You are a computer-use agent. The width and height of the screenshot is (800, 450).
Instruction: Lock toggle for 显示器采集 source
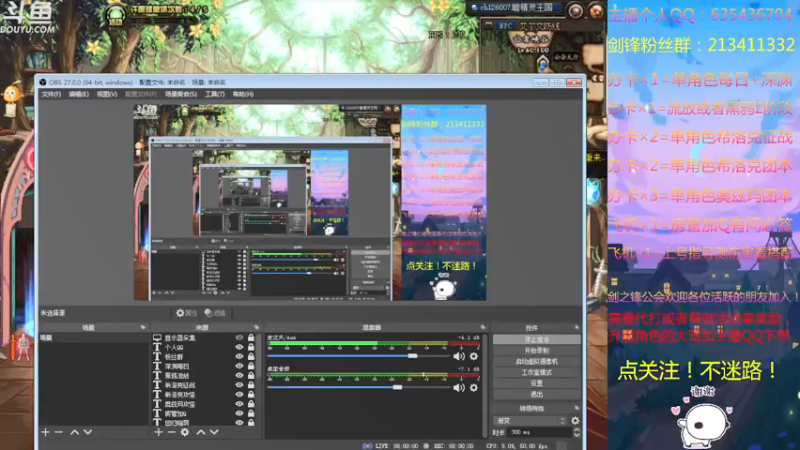coord(251,338)
